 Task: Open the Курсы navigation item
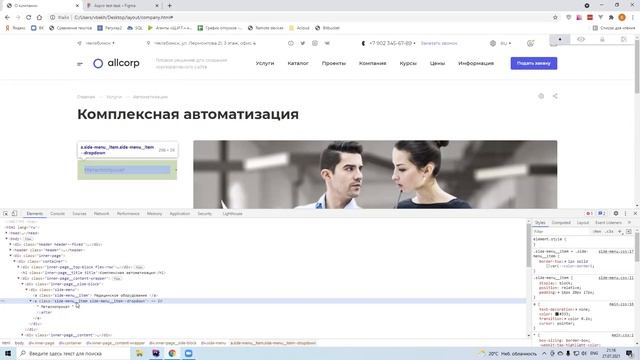point(408,63)
